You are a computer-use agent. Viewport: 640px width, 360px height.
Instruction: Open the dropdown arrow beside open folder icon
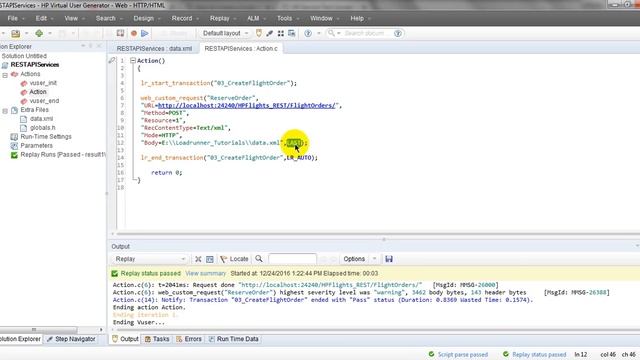point(27,33)
